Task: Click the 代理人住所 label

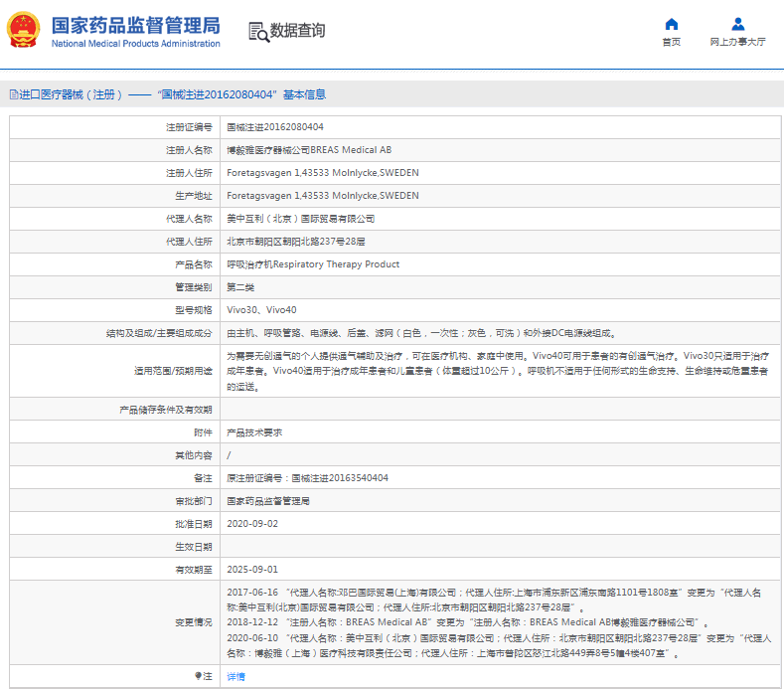Action: click(189, 242)
